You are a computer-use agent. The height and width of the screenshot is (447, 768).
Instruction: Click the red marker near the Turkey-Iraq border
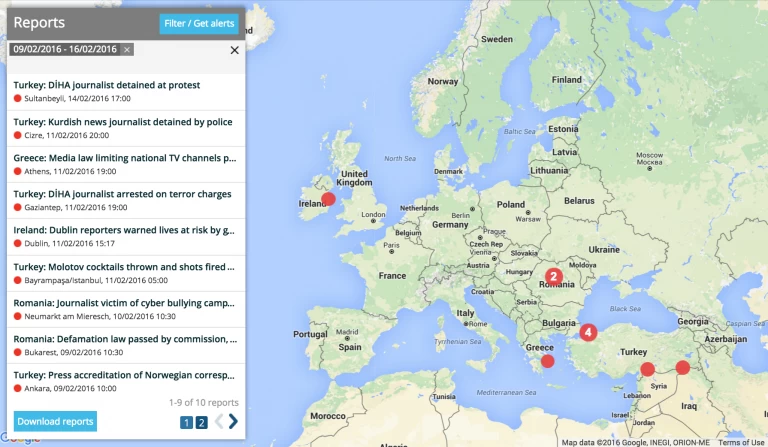click(x=683, y=367)
